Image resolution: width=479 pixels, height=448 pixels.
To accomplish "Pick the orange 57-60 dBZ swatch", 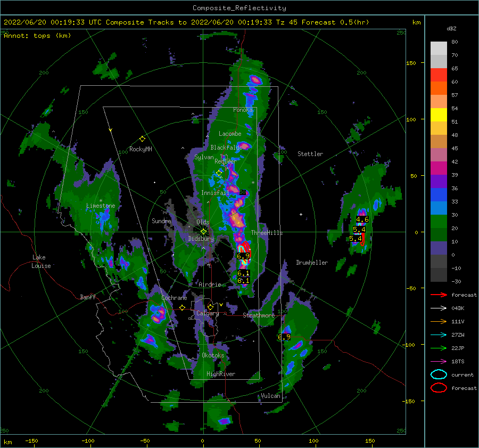I will click(439, 88).
